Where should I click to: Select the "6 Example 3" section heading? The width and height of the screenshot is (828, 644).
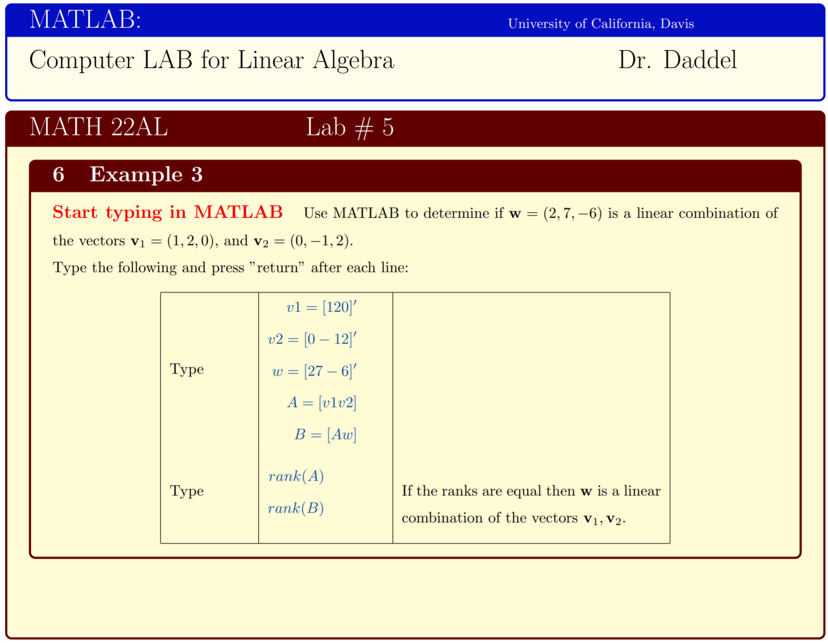tap(128, 175)
